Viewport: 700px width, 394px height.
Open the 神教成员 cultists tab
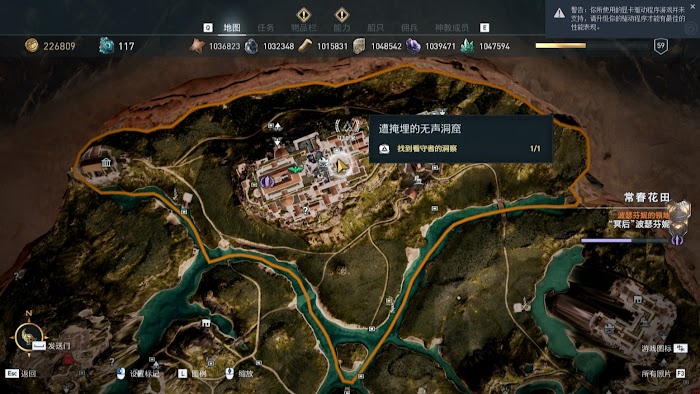(x=452, y=28)
